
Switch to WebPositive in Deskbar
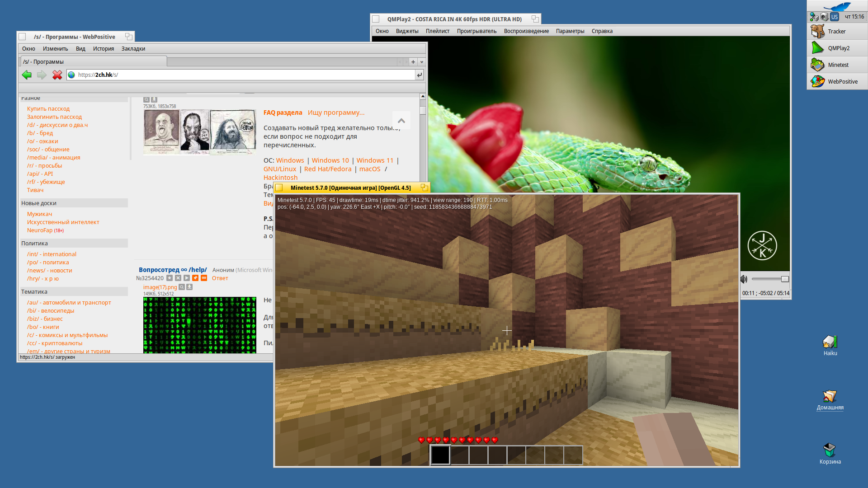(837, 82)
